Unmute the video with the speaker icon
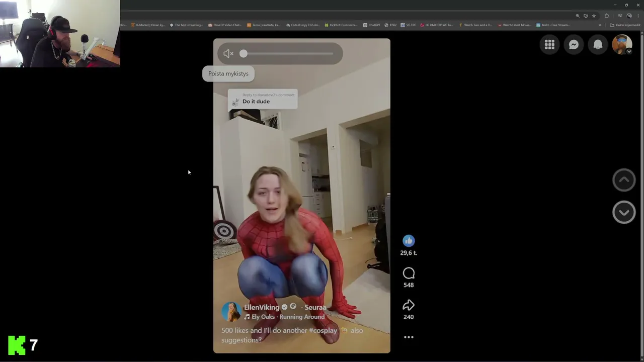 click(x=228, y=54)
